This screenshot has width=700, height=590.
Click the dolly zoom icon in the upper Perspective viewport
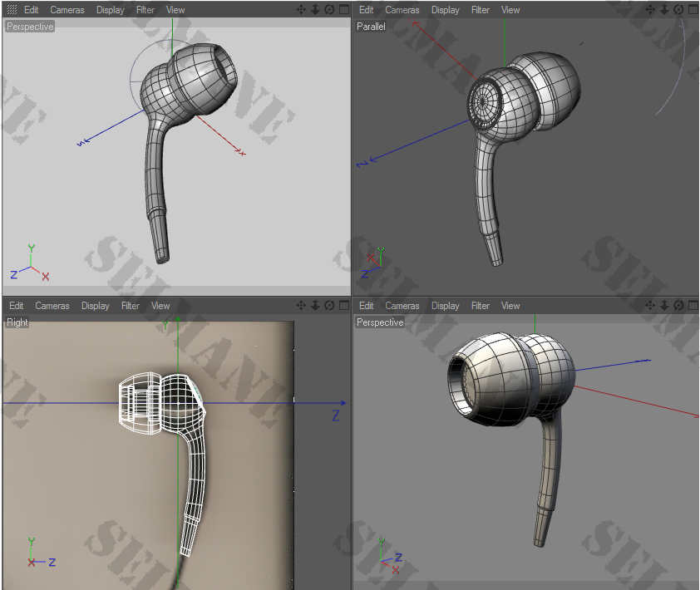click(x=315, y=9)
